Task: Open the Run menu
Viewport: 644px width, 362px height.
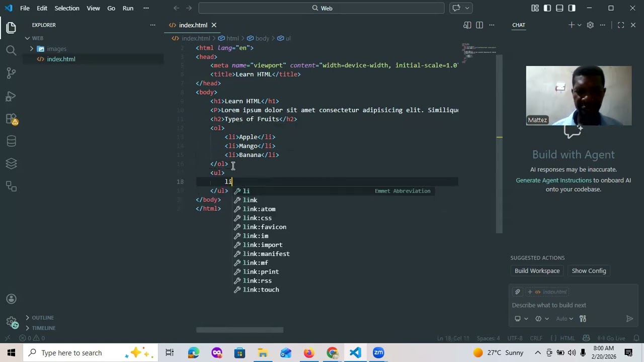Action: (128, 8)
